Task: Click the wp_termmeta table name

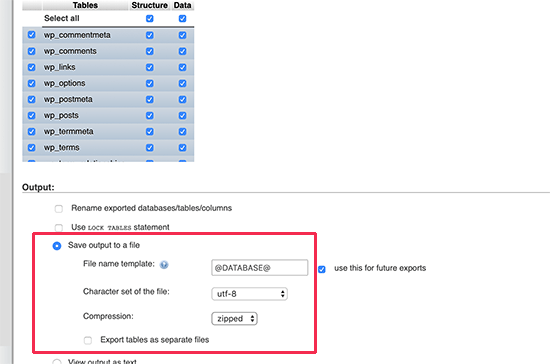Action: tap(68, 132)
